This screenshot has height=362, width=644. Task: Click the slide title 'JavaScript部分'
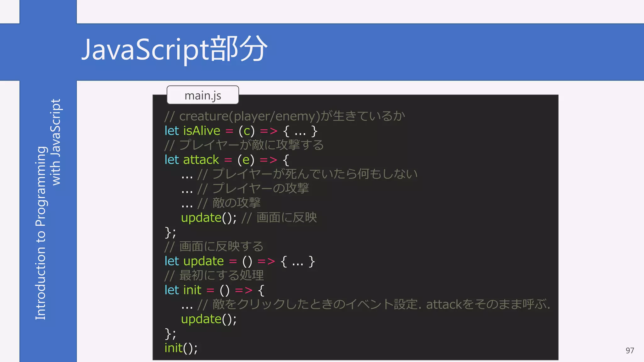175,49
